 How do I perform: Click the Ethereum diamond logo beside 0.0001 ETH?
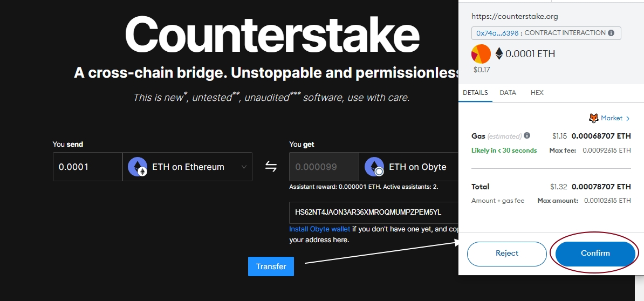pos(499,54)
